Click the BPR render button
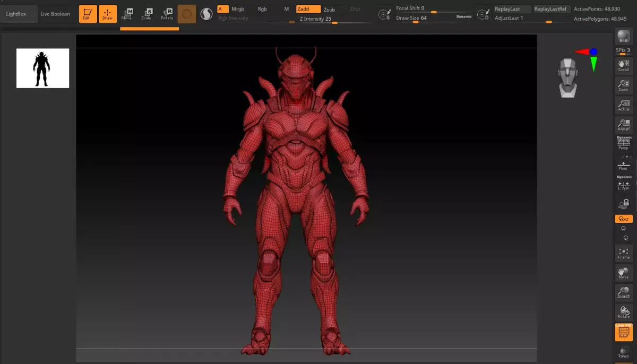 click(x=623, y=37)
